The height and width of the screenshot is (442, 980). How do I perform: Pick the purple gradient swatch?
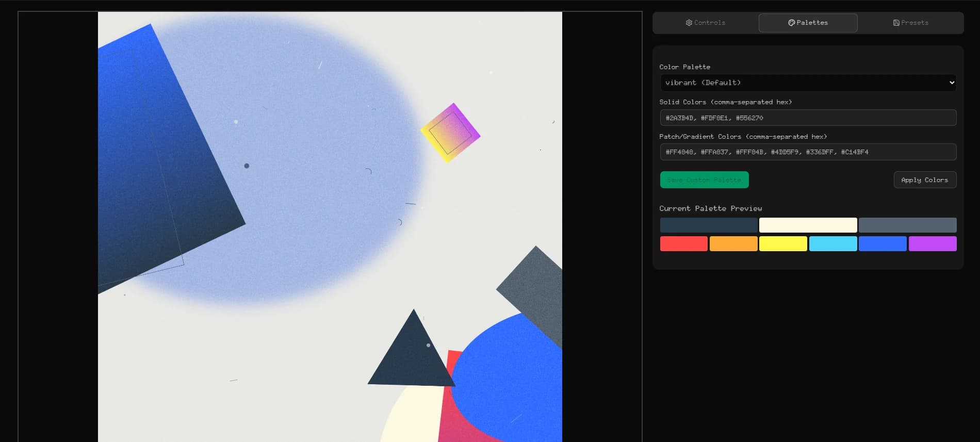pyautogui.click(x=933, y=243)
